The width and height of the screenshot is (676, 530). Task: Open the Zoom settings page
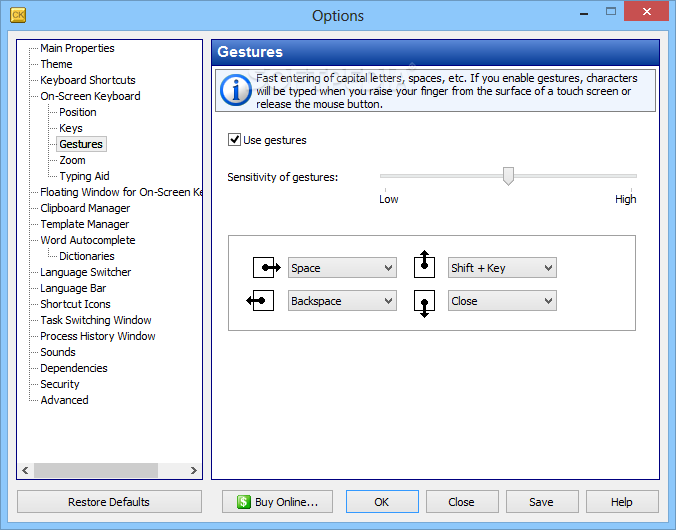click(72, 160)
